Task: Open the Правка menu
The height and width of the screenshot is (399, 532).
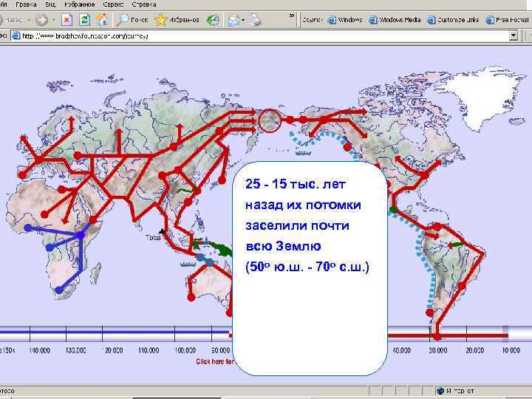Action: click(x=26, y=4)
